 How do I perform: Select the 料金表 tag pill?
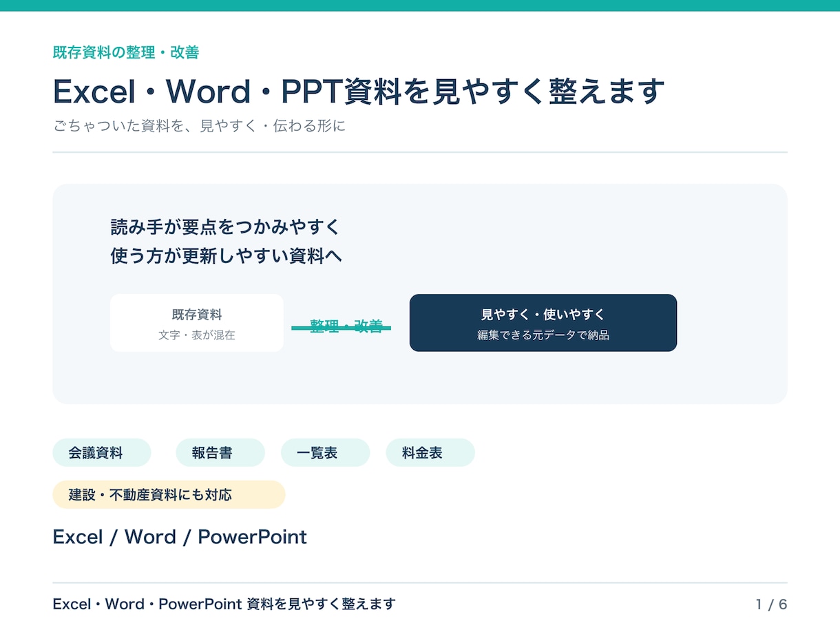(x=430, y=452)
